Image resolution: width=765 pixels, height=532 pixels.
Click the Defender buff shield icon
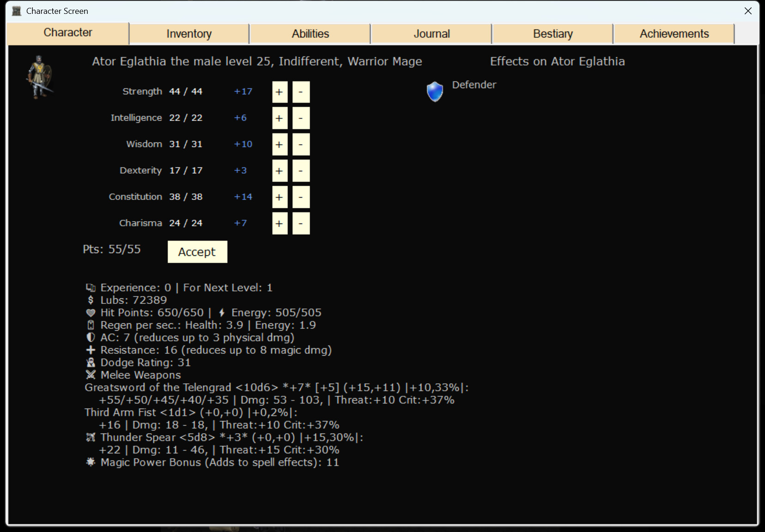pyautogui.click(x=434, y=91)
